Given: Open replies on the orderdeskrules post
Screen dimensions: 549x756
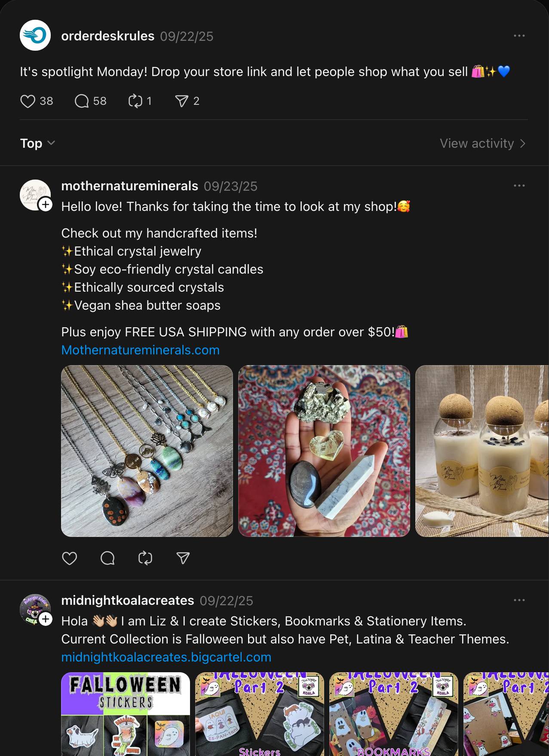Looking at the screenshot, I should click(82, 101).
